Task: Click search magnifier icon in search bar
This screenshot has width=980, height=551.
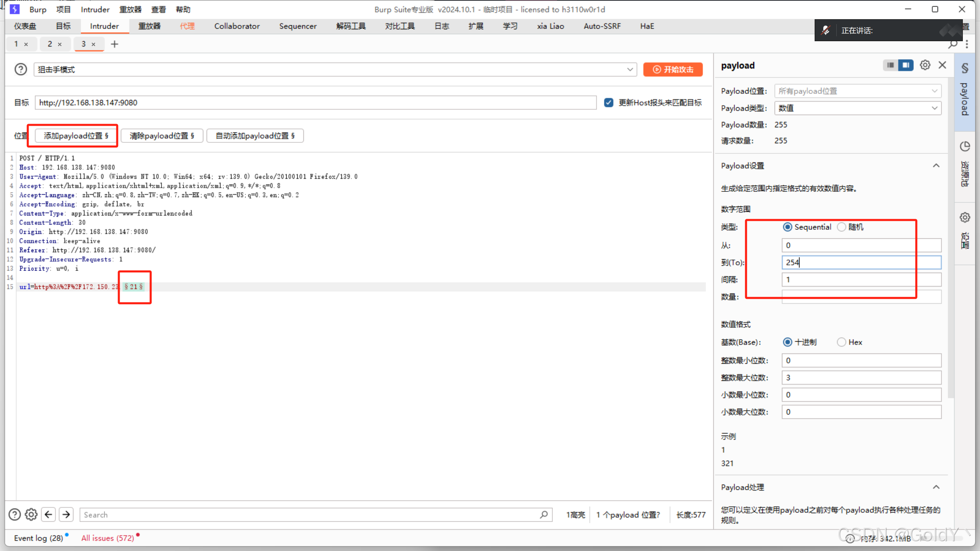Action: (x=543, y=515)
